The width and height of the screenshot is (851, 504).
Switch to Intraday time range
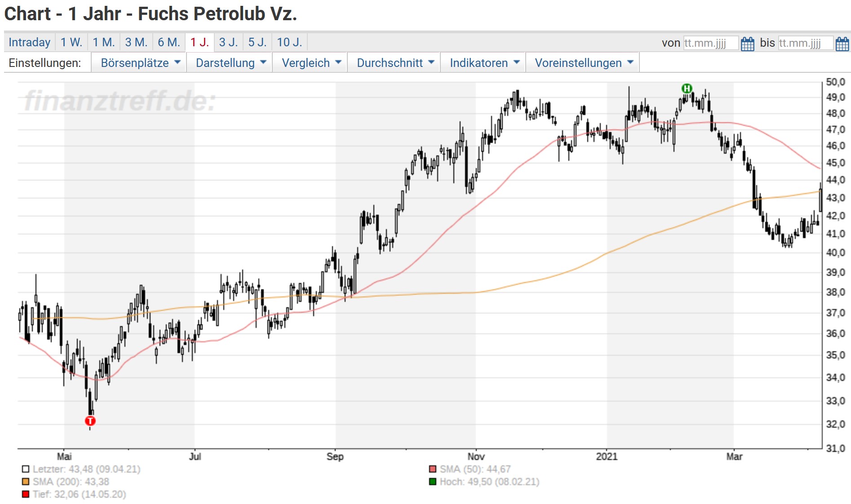pyautogui.click(x=30, y=42)
